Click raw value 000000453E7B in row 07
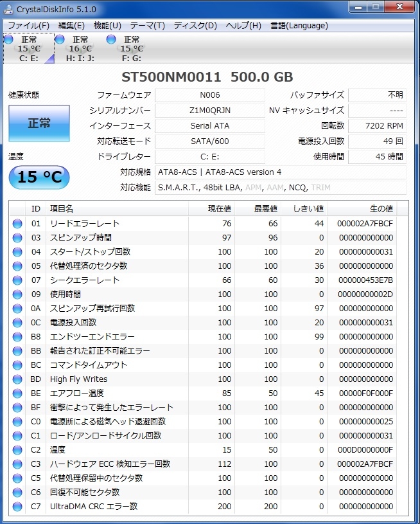 [x=366, y=280]
